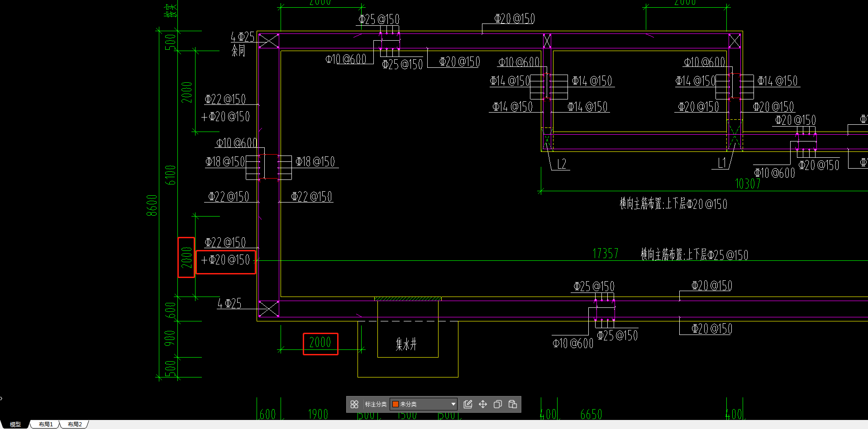Click the 8600 vertical dimension text
This screenshot has width=868, height=429.
pos(152,205)
